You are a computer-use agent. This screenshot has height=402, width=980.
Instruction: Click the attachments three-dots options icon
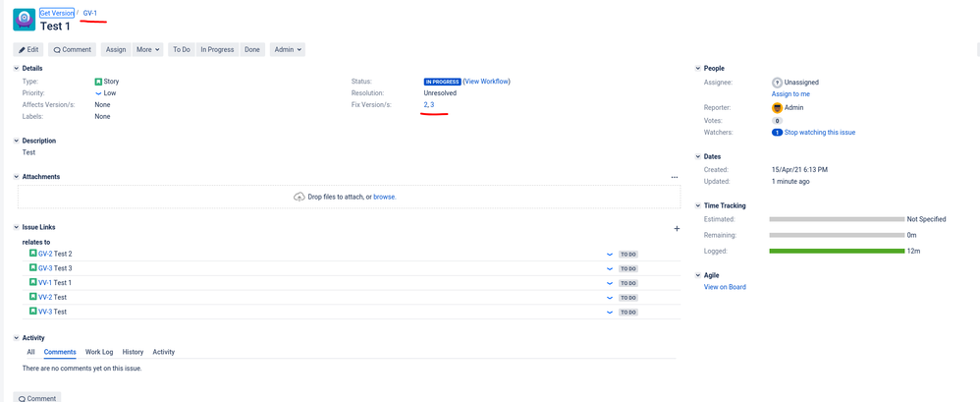tap(675, 178)
